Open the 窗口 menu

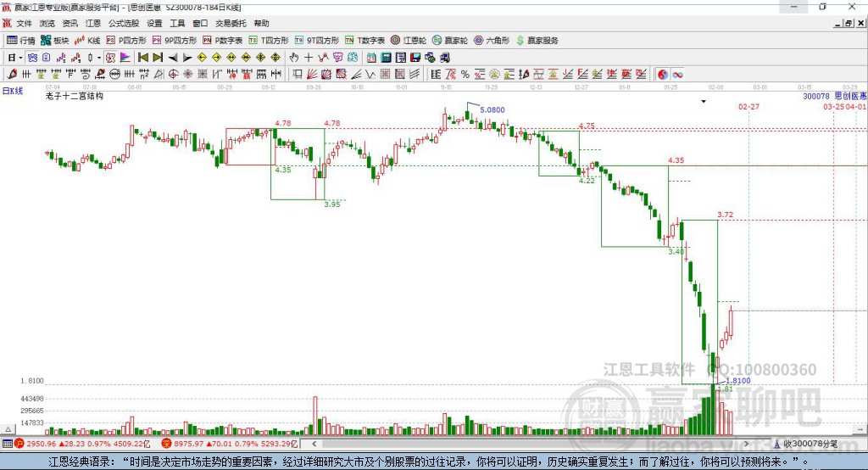[x=200, y=23]
